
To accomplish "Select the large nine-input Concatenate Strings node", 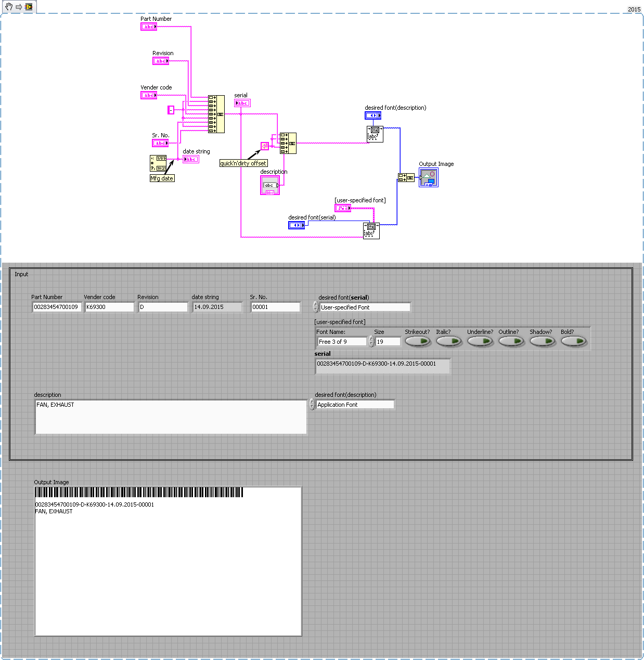I will [x=216, y=114].
